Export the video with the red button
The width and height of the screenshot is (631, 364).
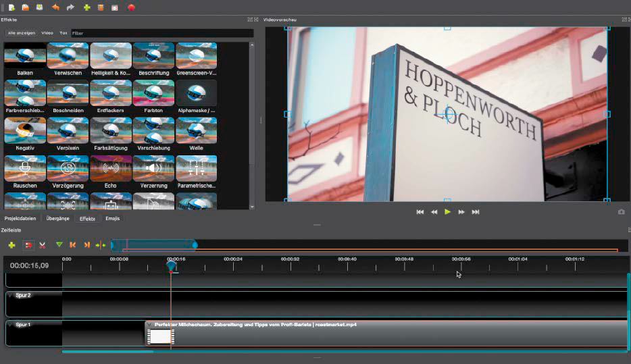tap(131, 7)
